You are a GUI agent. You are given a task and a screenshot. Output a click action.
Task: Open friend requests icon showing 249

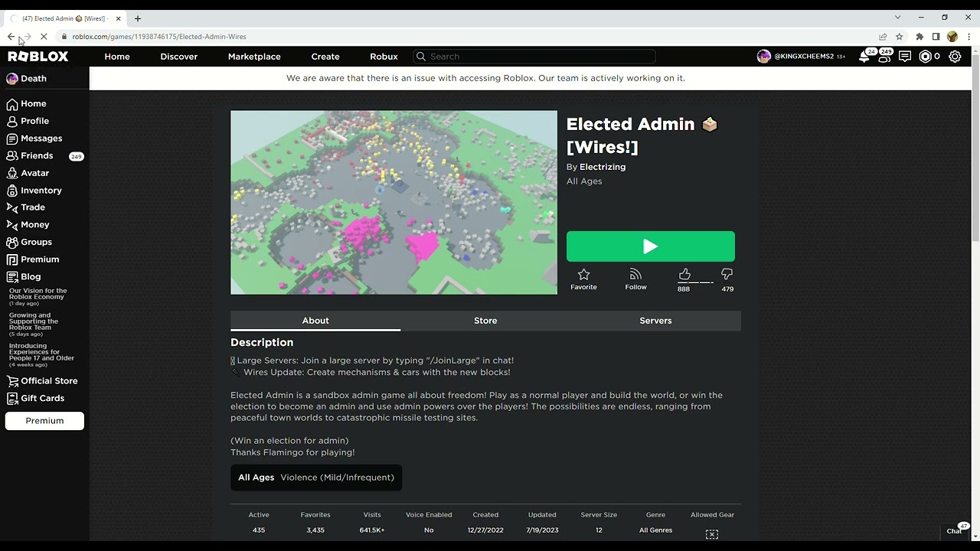click(885, 57)
